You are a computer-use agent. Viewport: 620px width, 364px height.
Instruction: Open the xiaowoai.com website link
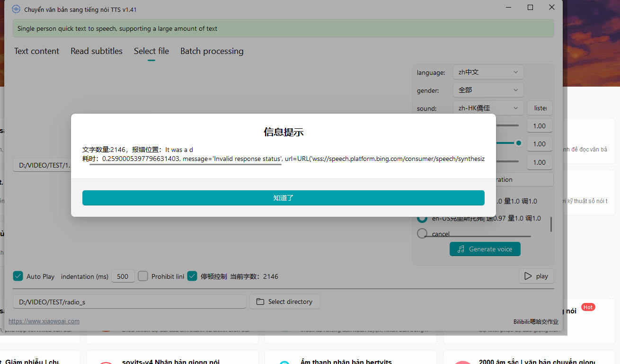[x=44, y=321]
